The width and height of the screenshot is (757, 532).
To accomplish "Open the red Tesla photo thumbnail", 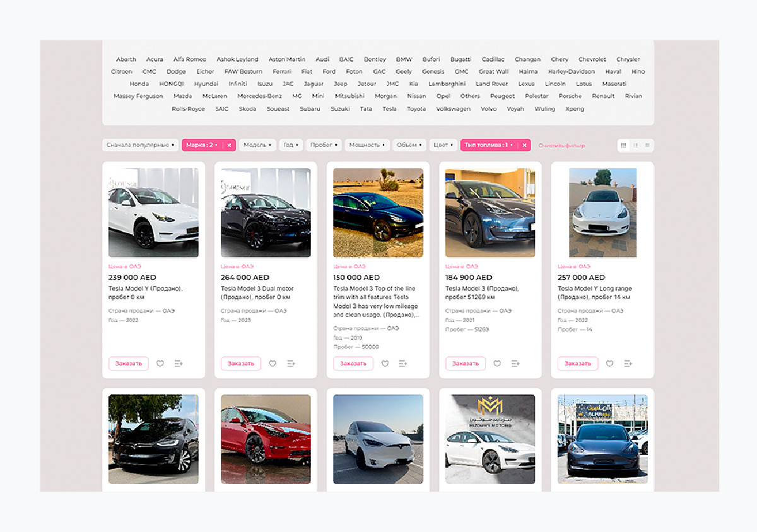I will click(266, 439).
